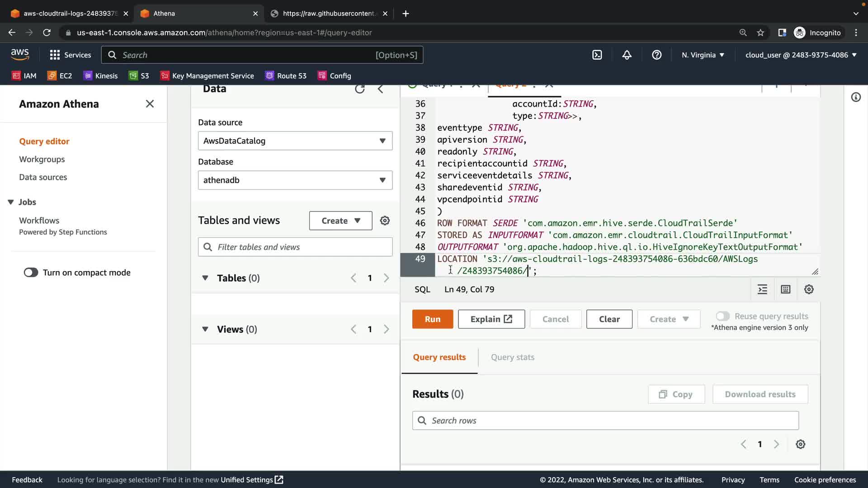Switch to Query stats tab
The height and width of the screenshot is (488, 868).
click(512, 357)
